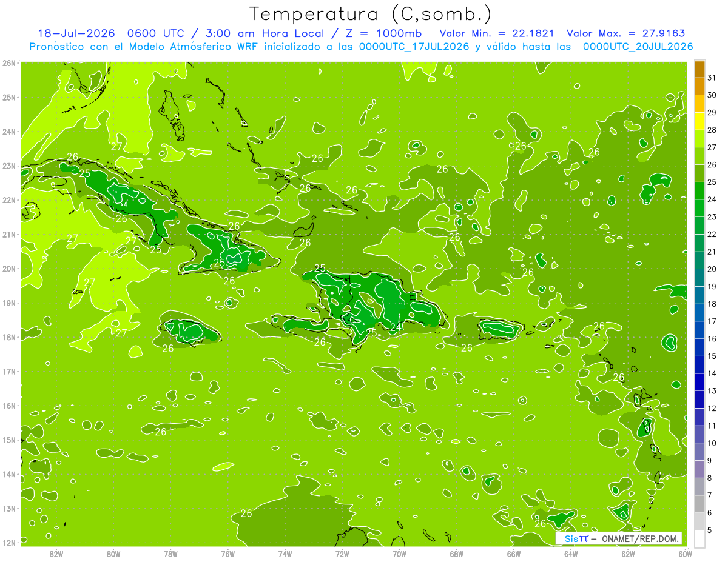Click "0000UTC_20JUL2026" valid-until time text
The height and width of the screenshot is (562, 728).
coord(638,47)
